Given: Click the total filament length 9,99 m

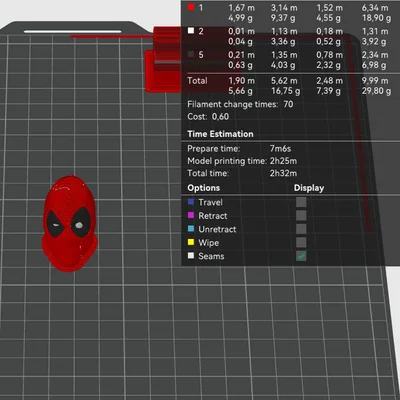Looking at the screenshot, I should click(375, 81).
